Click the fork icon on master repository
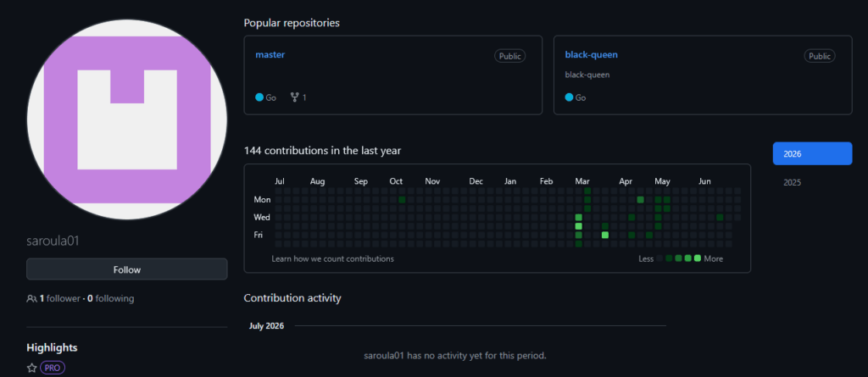The width and height of the screenshot is (868, 377). [x=294, y=97]
